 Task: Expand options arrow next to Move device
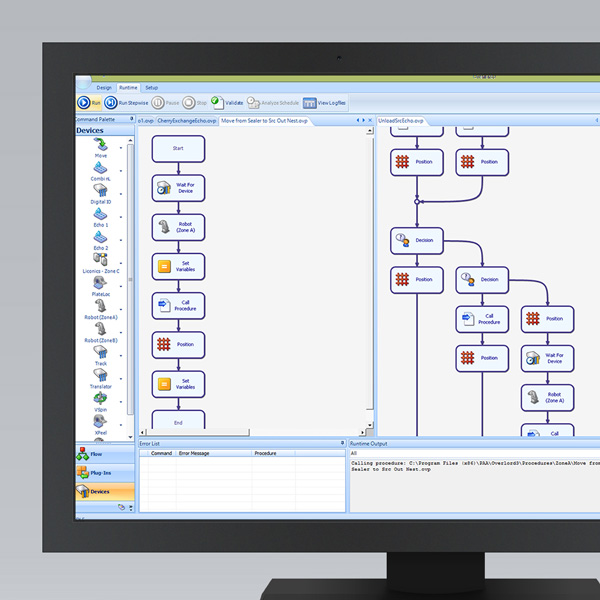point(121,148)
